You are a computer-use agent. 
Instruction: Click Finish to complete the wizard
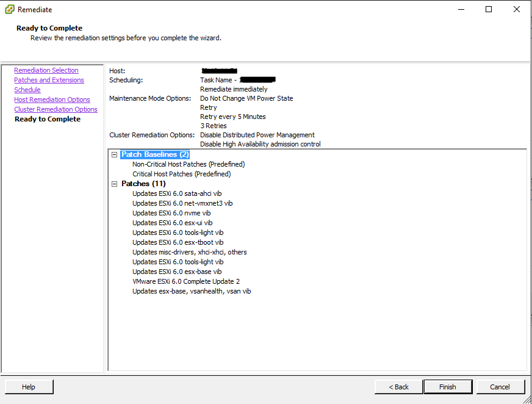448,387
